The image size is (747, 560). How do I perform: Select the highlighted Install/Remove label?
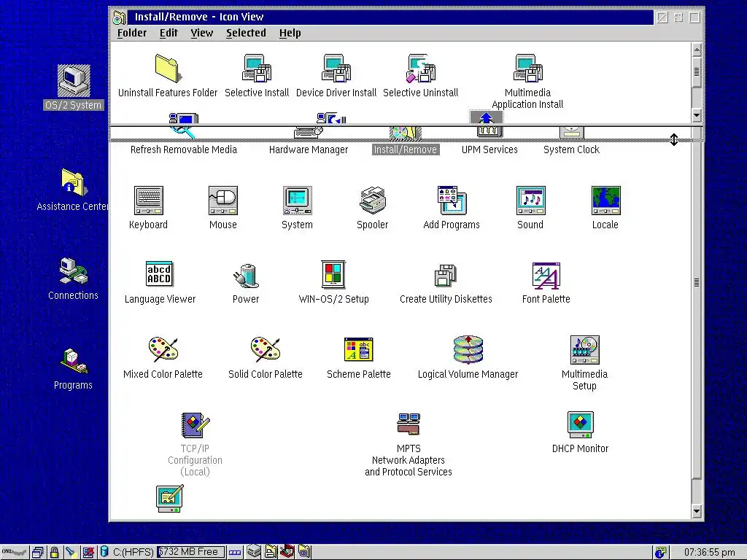405,149
